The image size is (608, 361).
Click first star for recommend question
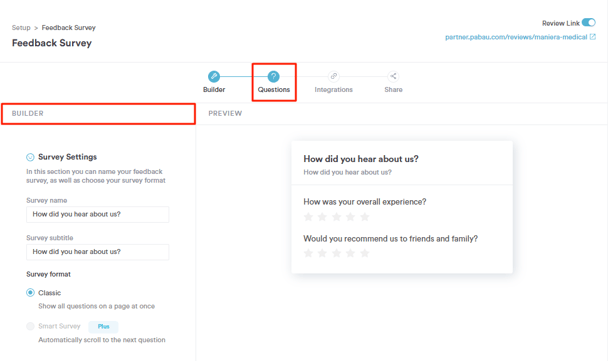(x=308, y=253)
